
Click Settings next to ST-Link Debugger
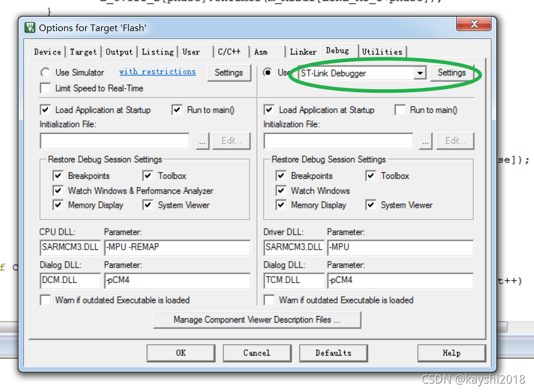(451, 72)
